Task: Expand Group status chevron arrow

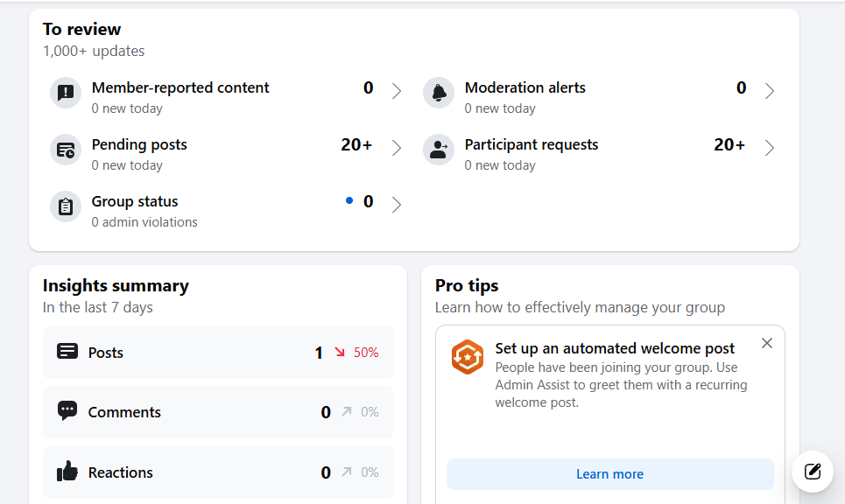Action: [397, 205]
